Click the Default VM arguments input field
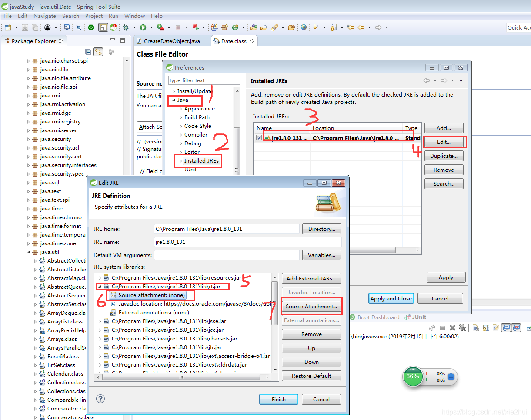The height and width of the screenshot is (420, 531). click(227, 255)
